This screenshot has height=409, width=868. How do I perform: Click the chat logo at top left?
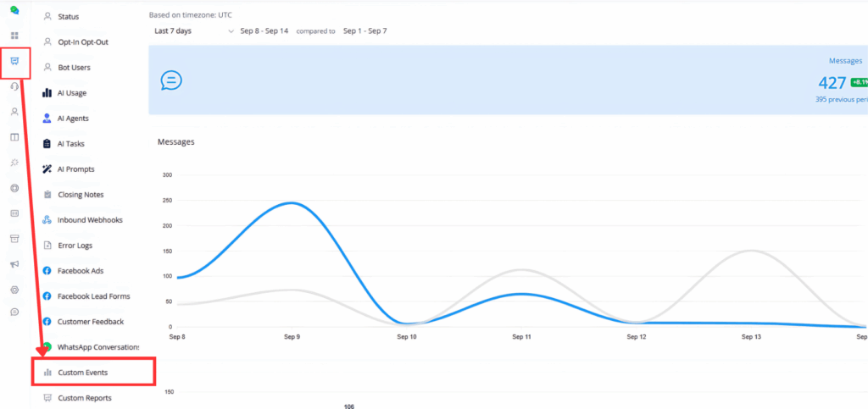point(14,11)
